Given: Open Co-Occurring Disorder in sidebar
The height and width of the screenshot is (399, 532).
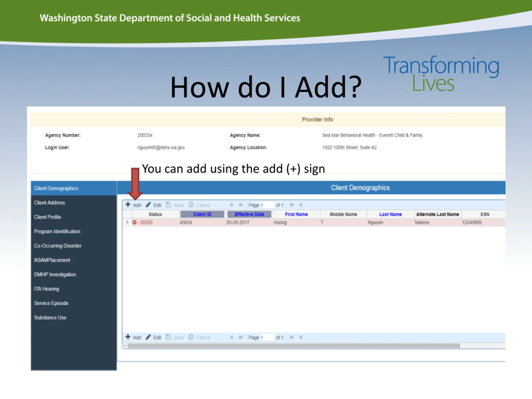Looking at the screenshot, I should [74, 246].
